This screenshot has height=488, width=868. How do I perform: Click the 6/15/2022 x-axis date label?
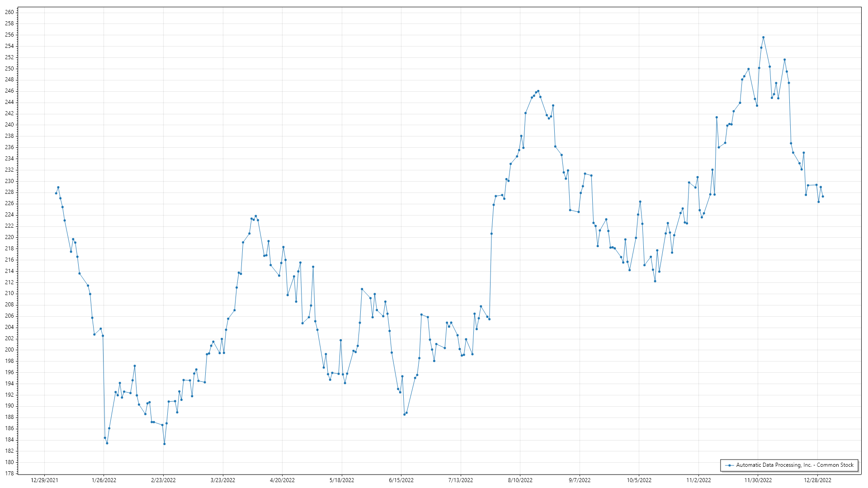pyautogui.click(x=401, y=480)
